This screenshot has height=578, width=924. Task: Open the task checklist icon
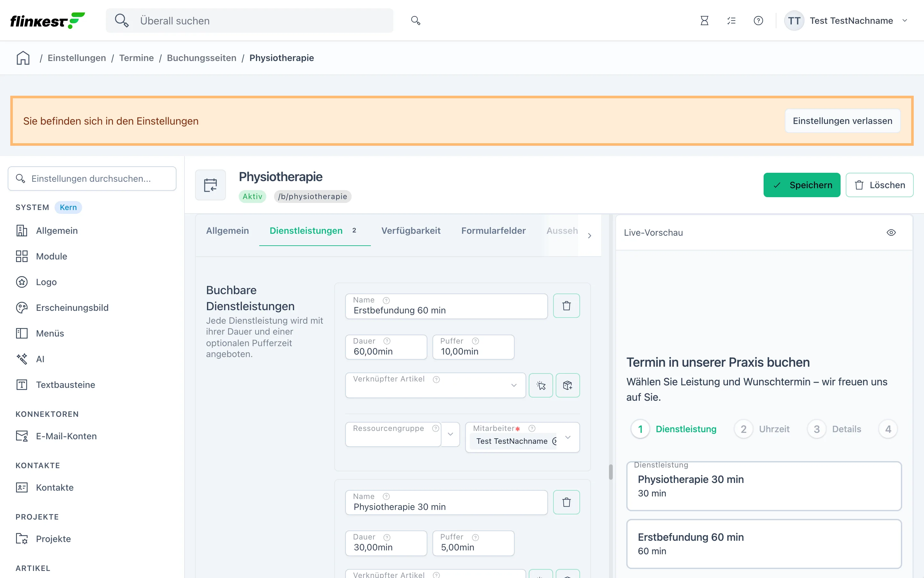732,21
